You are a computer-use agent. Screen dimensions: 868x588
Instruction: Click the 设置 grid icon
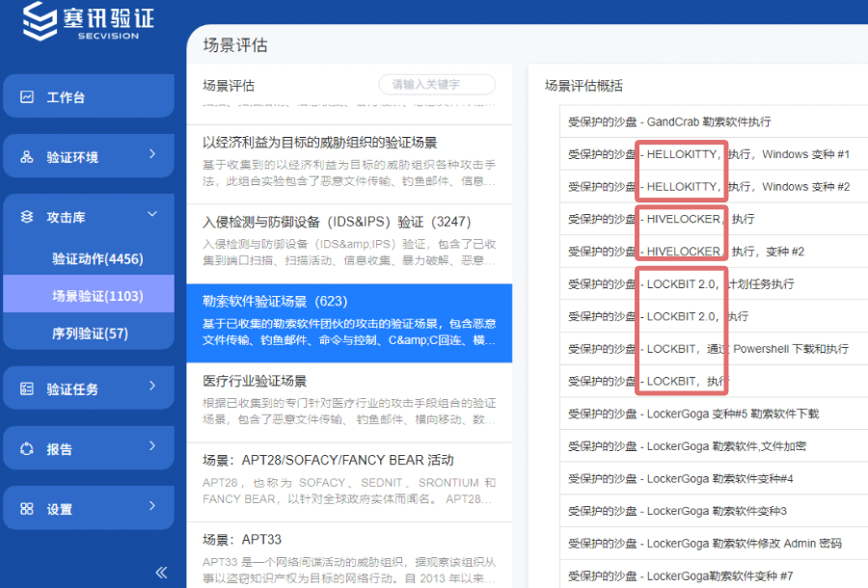[x=27, y=508]
